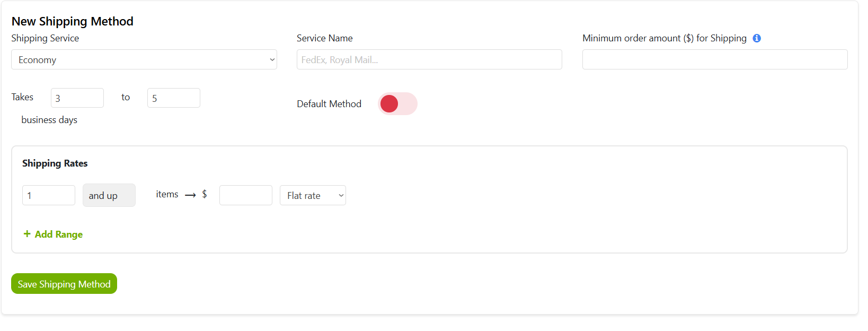Click the Default Method label
The image size is (868, 331).
(x=329, y=104)
